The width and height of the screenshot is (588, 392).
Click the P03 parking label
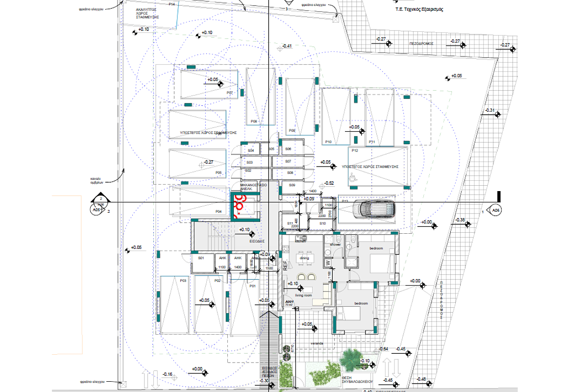tap(183, 280)
